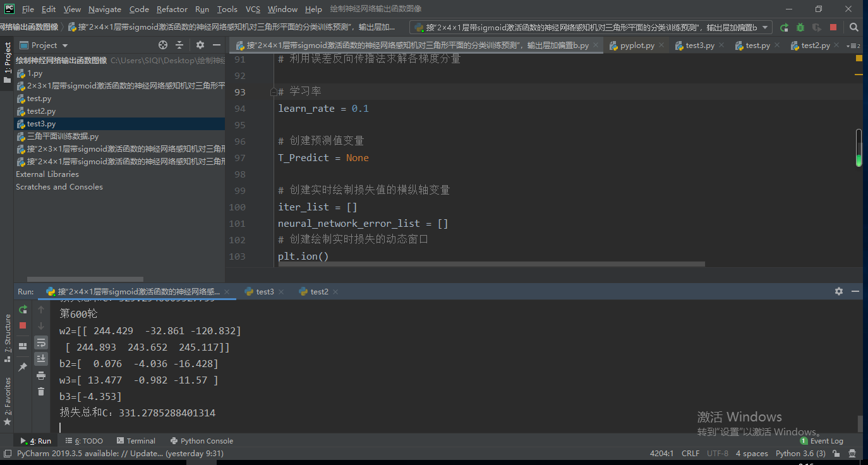The width and height of the screenshot is (868, 465).
Task: Rerun the script from the top toolbar
Action: coord(785,28)
